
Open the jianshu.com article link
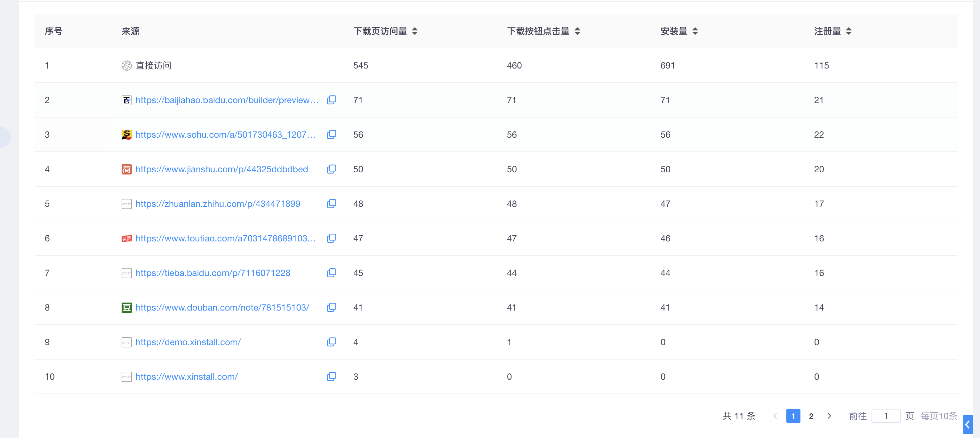click(x=221, y=169)
